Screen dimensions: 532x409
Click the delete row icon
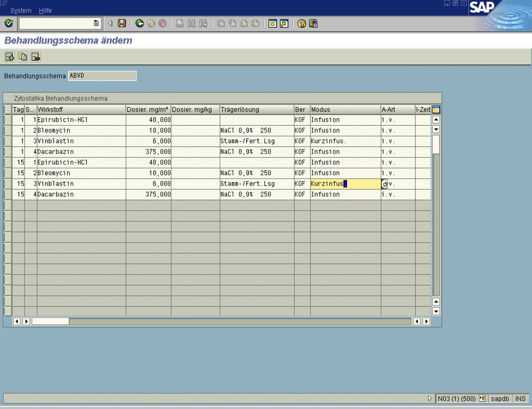(36, 57)
